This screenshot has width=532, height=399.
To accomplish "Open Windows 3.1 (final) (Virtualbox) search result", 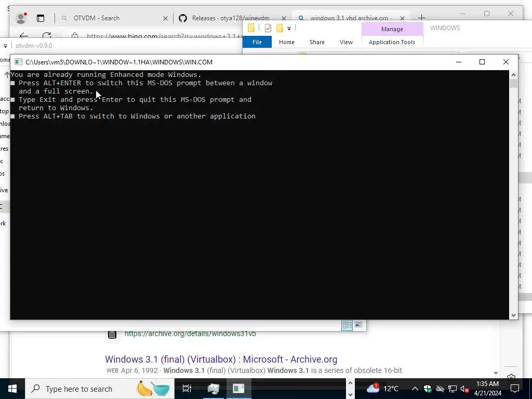I will [x=221, y=360].
